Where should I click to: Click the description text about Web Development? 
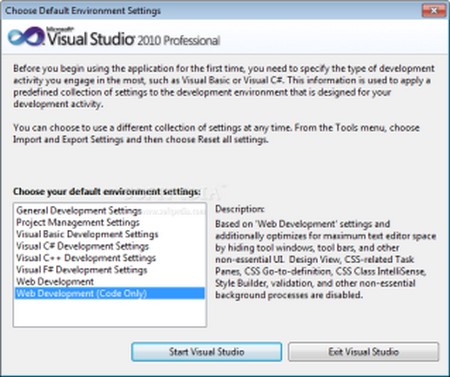(x=326, y=259)
